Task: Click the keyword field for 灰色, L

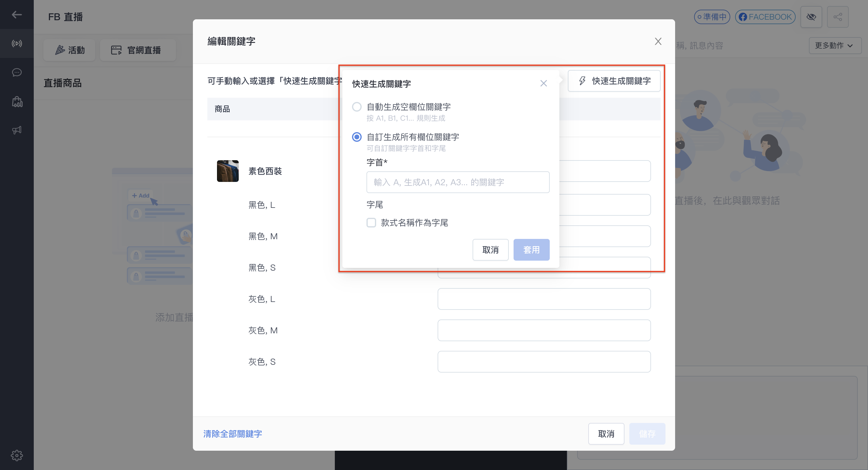Action: [544, 299]
